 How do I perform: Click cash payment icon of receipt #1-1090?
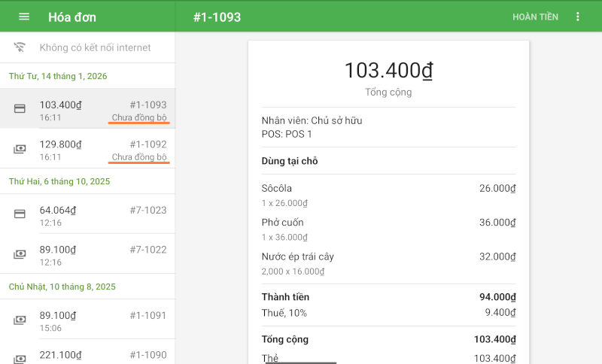[20, 357]
